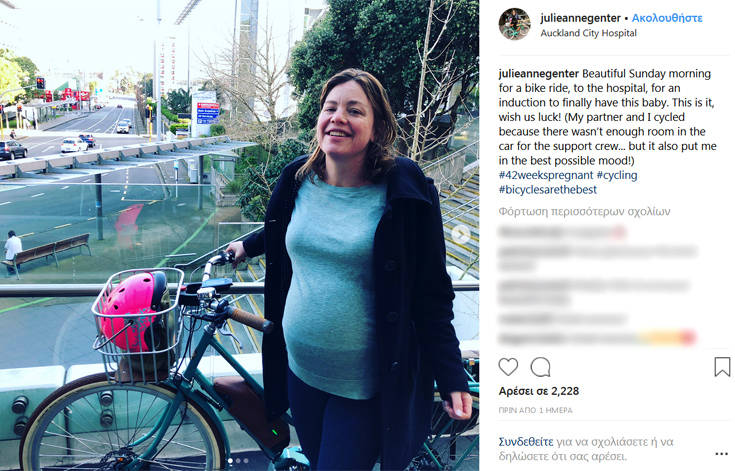The image size is (735, 471).
Task: Open comments via speech bubble icon
Action: (x=540, y=367)
